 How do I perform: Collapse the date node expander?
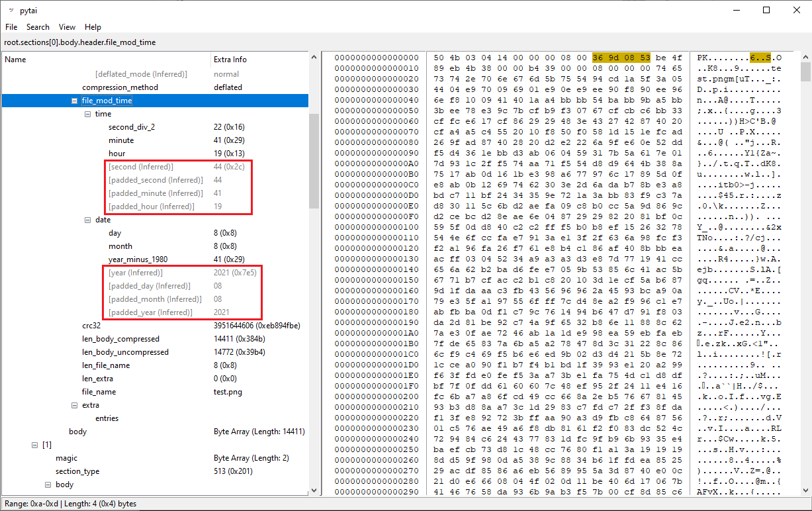coord(88,220)
